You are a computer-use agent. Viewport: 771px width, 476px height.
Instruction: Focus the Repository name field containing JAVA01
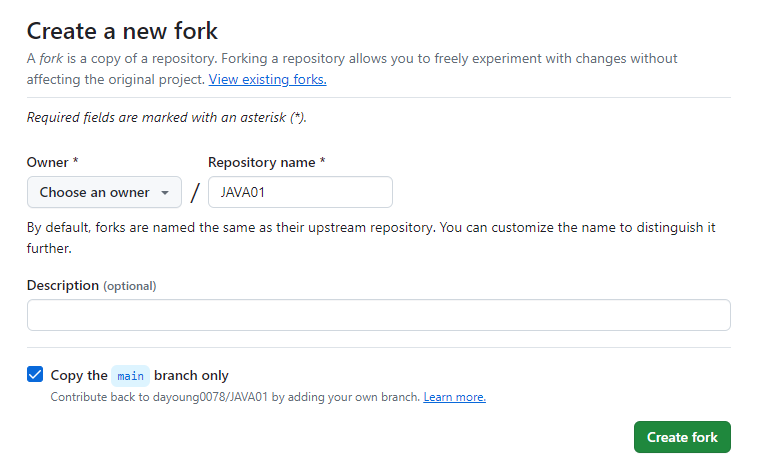coord(300,192)
